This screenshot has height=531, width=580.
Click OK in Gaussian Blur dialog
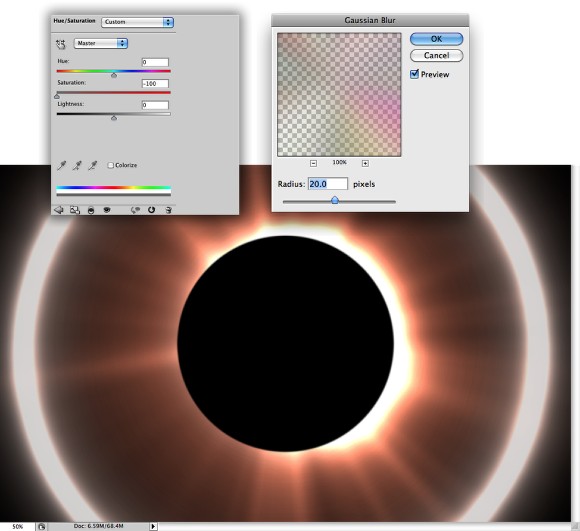(x=436, y=39)
